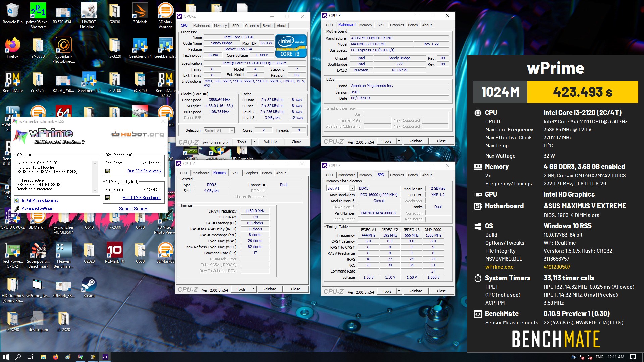Click the wPrime CPU List scroll up arrow
The width and height of the screenshot is (644, 362).
95,164
